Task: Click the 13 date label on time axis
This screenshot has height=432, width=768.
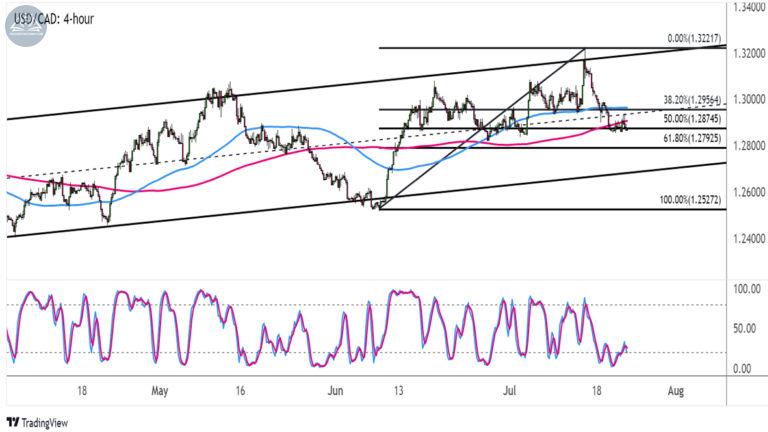Action: click(398, 391)
